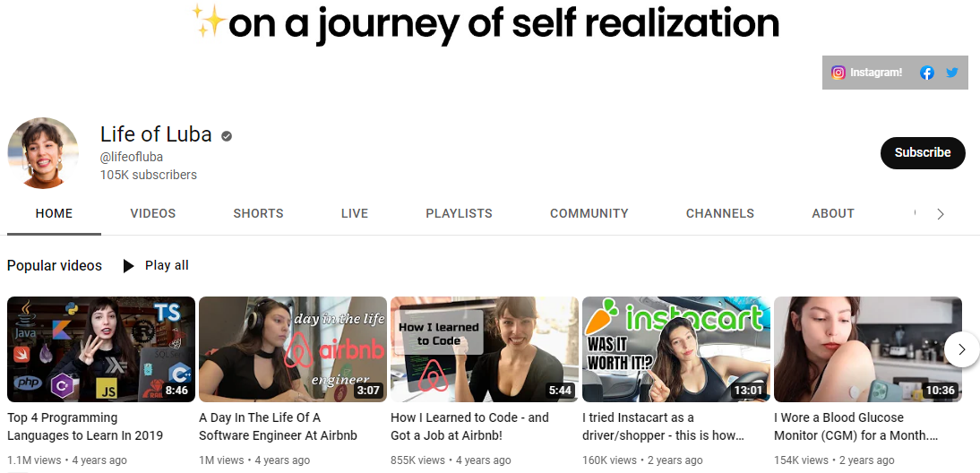Screen dimensions: 980x473
Task: Subscribe to the Life of Luba channel
Action: (x=923, y=153)
